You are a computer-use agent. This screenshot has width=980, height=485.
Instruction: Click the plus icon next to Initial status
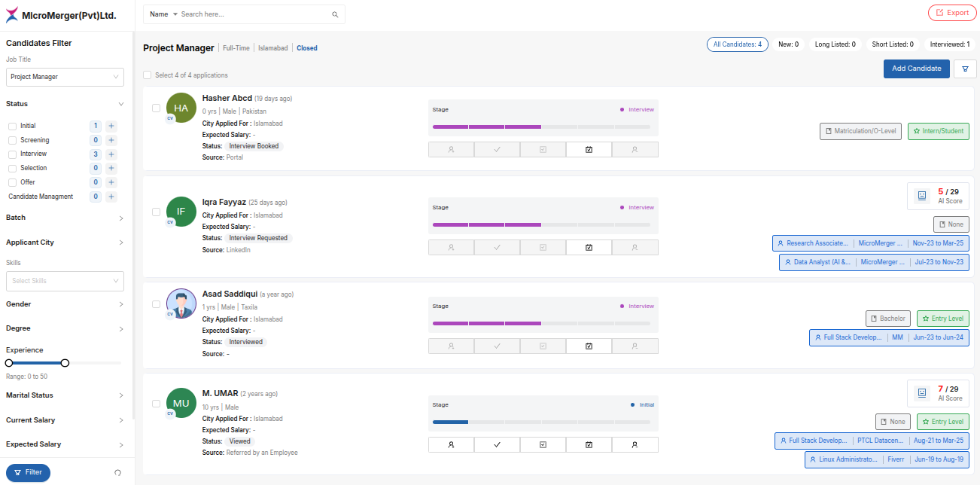111,127
